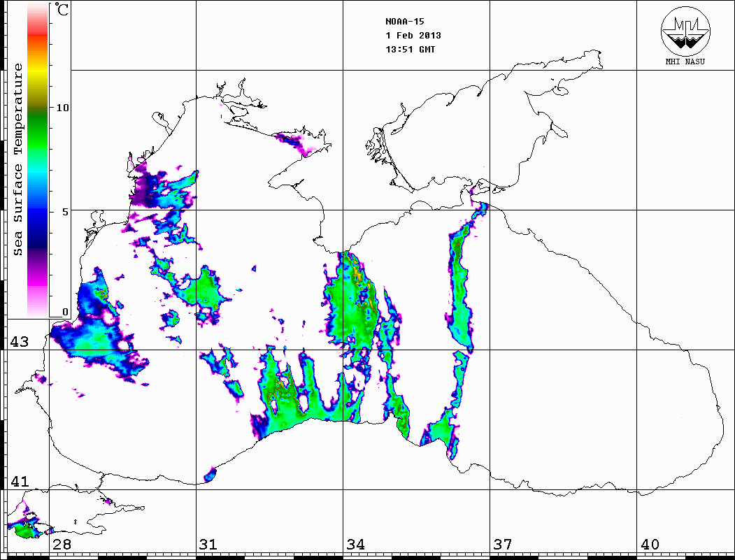735x560 pixels.
Task: Click the latitude label '41'
Action: click(20, 481)
